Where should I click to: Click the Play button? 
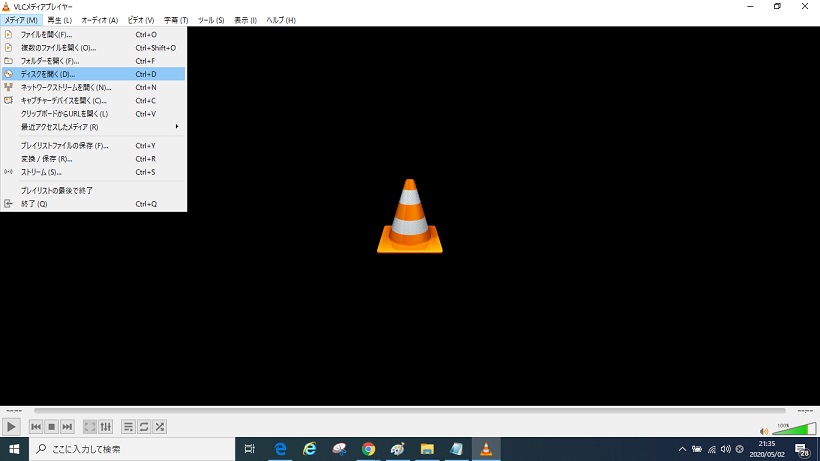click(11, 427)
